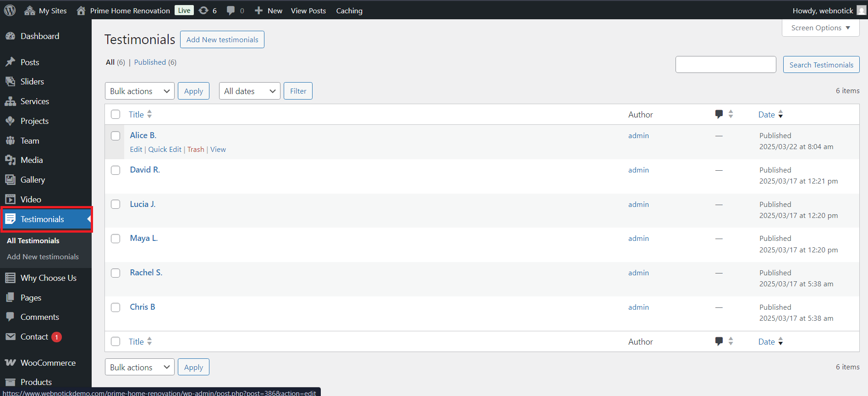Click the Media icon in sidebar
The width and height of the screenshot is (868, 396).
pos(10,160)
